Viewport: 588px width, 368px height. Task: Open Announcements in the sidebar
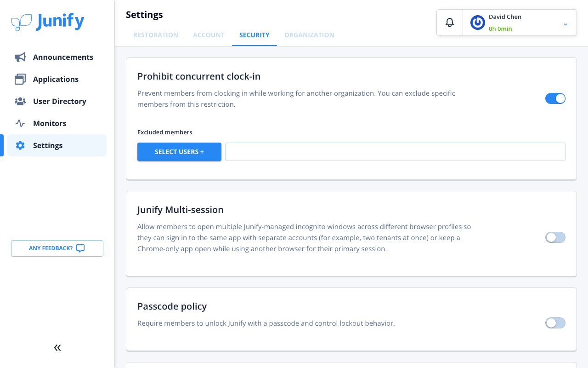click(x=57, y=57)
